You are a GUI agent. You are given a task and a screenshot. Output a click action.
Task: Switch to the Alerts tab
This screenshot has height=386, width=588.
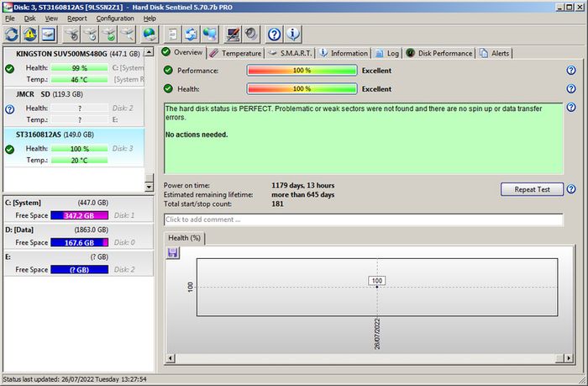click(x=495, y=53)
